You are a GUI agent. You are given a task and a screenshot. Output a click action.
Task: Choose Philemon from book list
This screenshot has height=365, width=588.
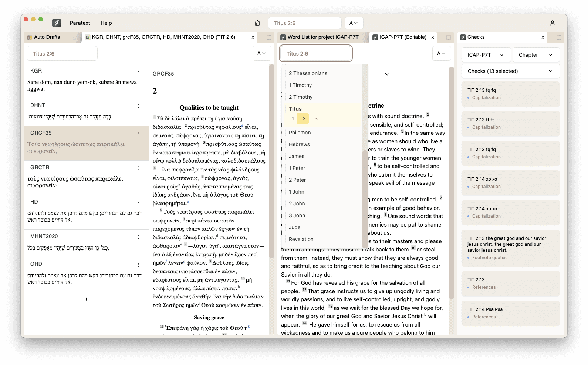[322, 133]
